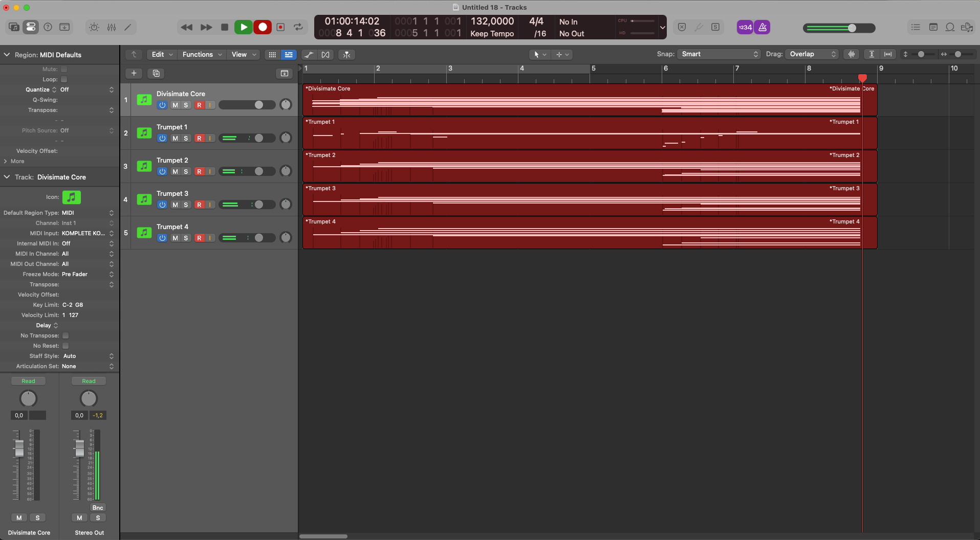Image resolution: width=980 pixels, height=540 pixels.
Task: Click the Trumpet 2 volume slider
Action: pyautogui.click(x=247, y=171)
